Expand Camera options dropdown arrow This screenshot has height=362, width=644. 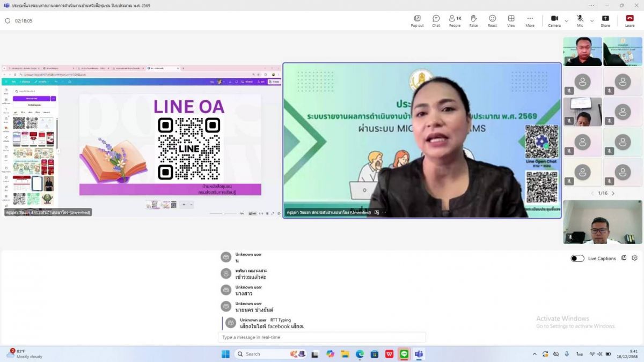click(x=566, y=21)
